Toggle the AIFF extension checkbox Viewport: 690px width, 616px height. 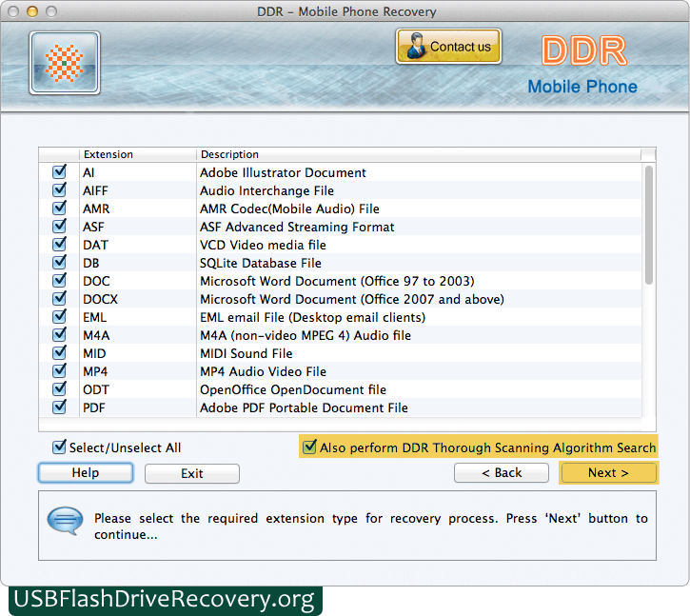(59, 189)
